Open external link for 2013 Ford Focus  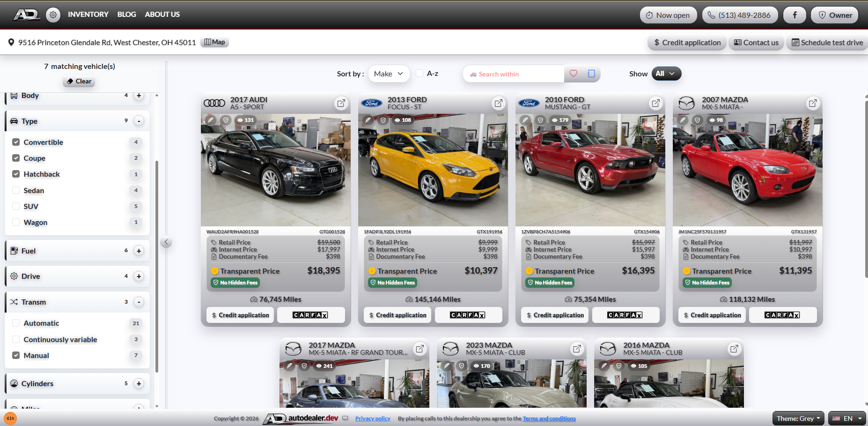coord(499,103)
